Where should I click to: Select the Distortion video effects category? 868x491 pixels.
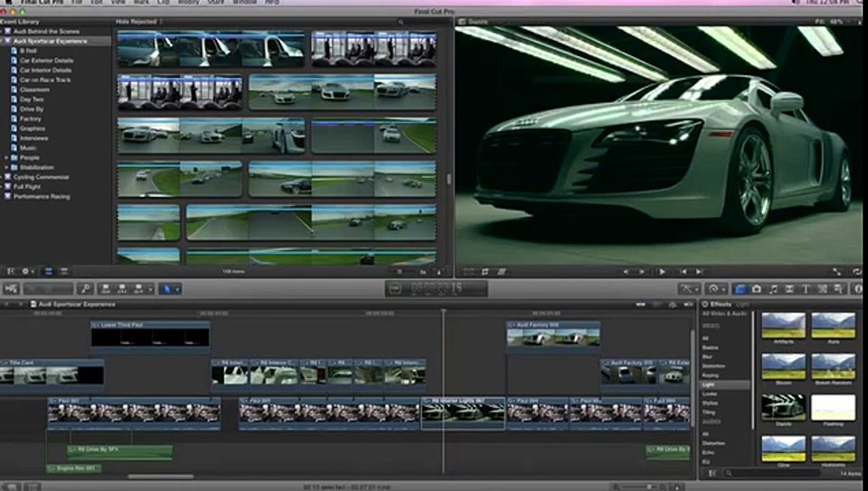[x=713, y=366]
